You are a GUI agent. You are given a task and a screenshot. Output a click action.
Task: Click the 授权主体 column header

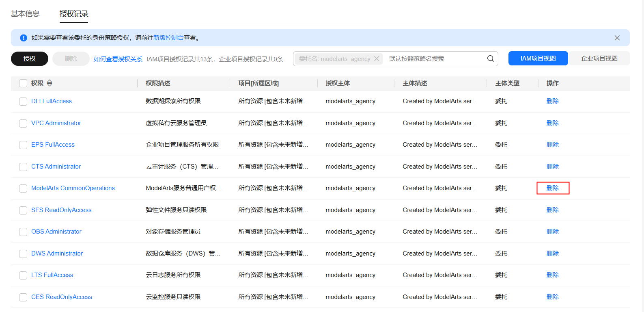(x=338, y=83)
